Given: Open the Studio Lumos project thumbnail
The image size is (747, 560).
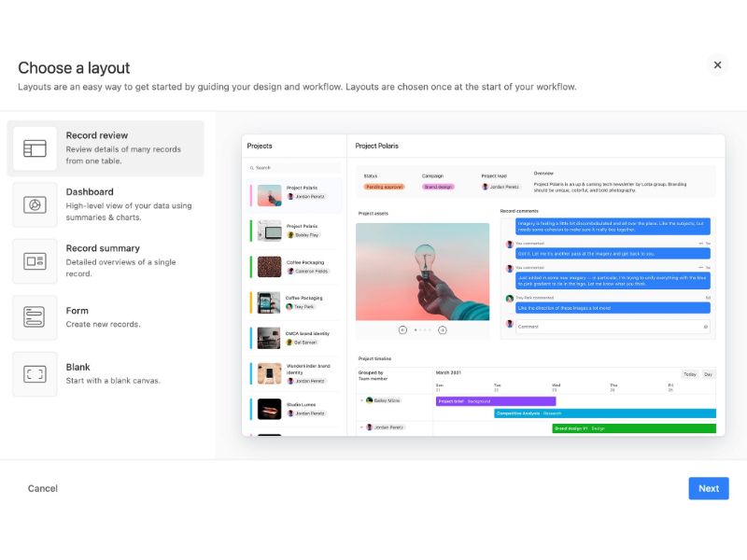Looking at the screenshot, I should (269, 409).
